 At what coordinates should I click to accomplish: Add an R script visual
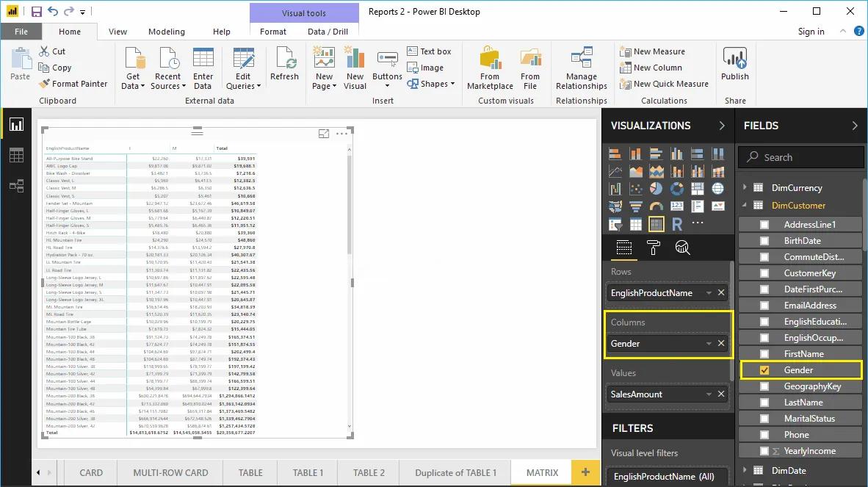coord(676,224)
